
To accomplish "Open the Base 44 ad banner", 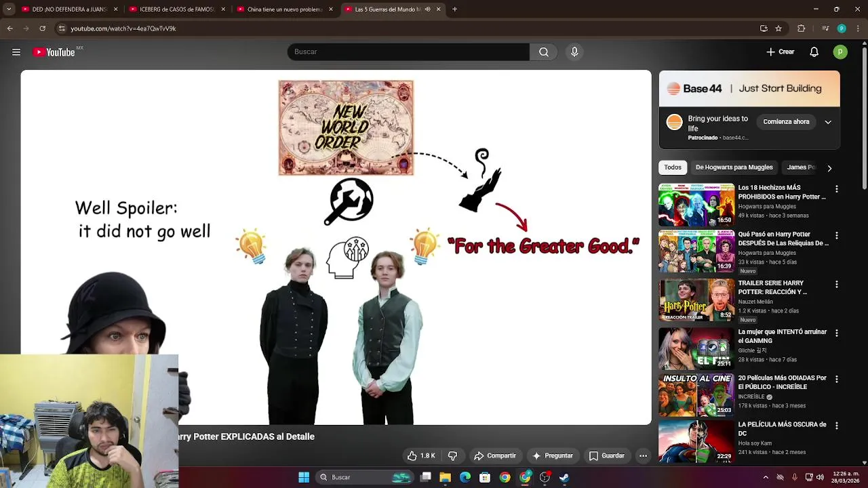I will tap(749, 89).
